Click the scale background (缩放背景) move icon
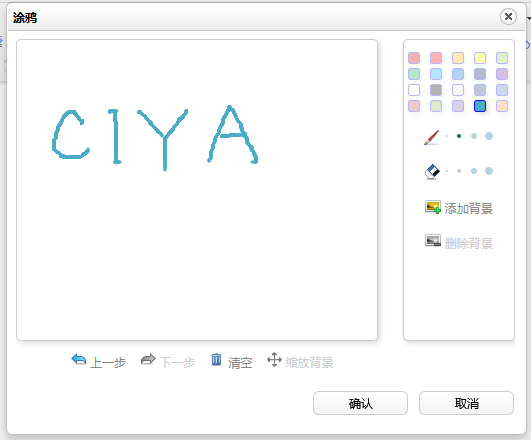Screen dimensions: 531x440 [x=274, y=359]
